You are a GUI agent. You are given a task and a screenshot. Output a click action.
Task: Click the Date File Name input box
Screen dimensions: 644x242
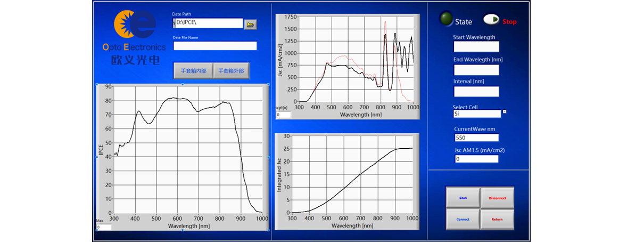215,46
